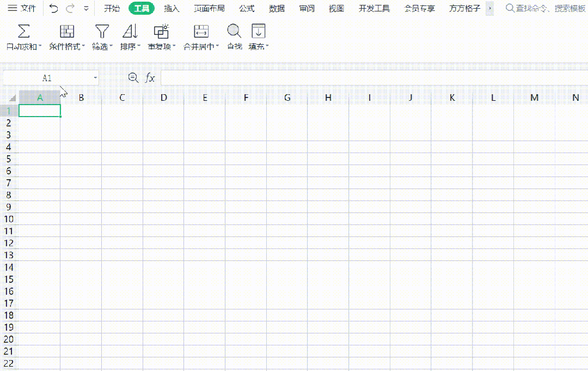
Task: Select the highlighted 工具 tab
Action: [x=142, y=8]
